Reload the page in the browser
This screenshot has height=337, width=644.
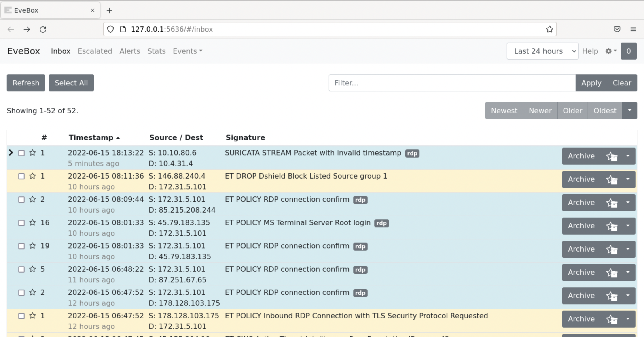43,29
